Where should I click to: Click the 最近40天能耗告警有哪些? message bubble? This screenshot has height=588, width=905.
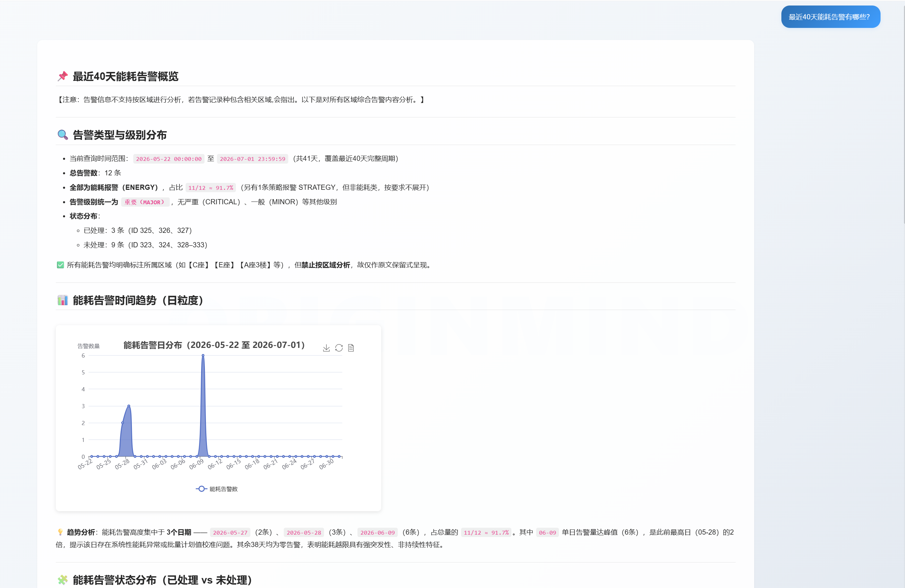click(x=831, y=17)
